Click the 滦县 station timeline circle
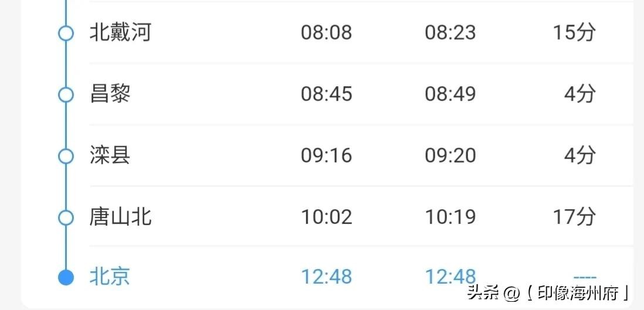The image size is (644, 310). pos(66,156)
